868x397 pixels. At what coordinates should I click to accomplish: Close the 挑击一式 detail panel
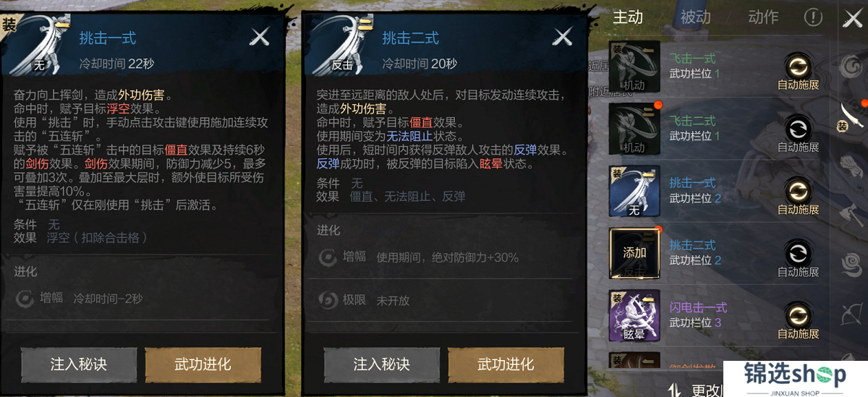coord(260,37)
